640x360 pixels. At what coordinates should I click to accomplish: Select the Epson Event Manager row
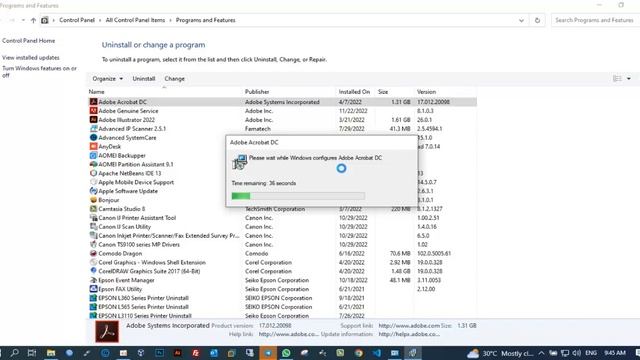tap(282, 280)
